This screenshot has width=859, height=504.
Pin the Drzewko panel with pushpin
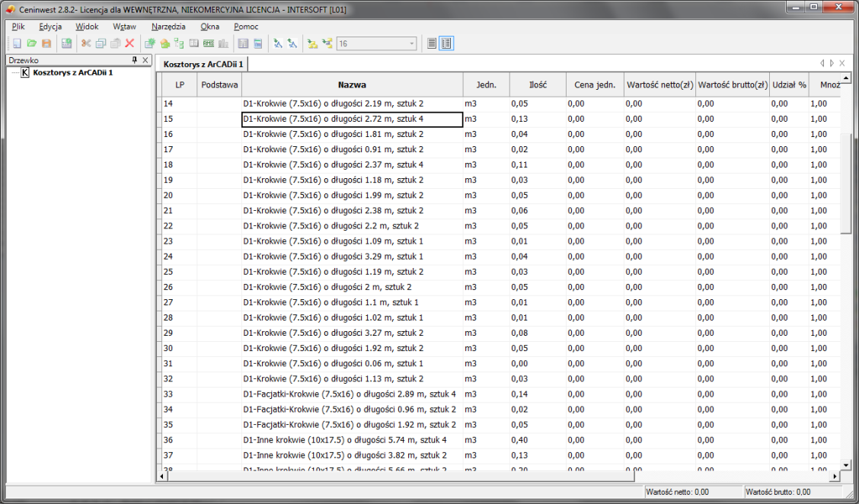coord(135,59)
